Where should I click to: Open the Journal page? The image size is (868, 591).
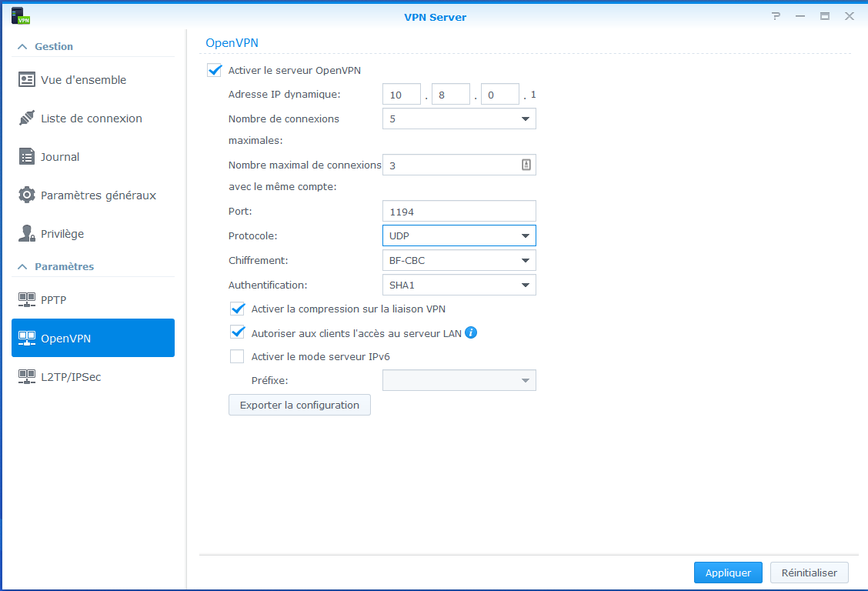pyautogui.click(x=93, y=157)
